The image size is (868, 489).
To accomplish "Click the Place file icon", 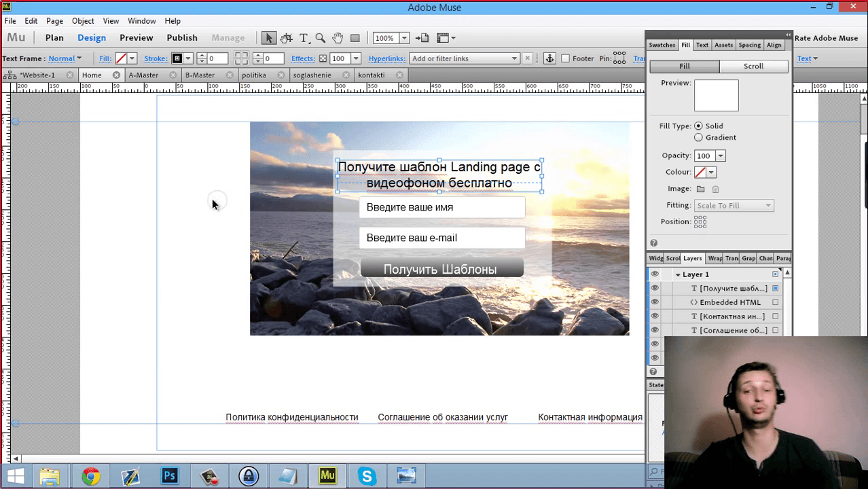I will (x=422, y=38).
